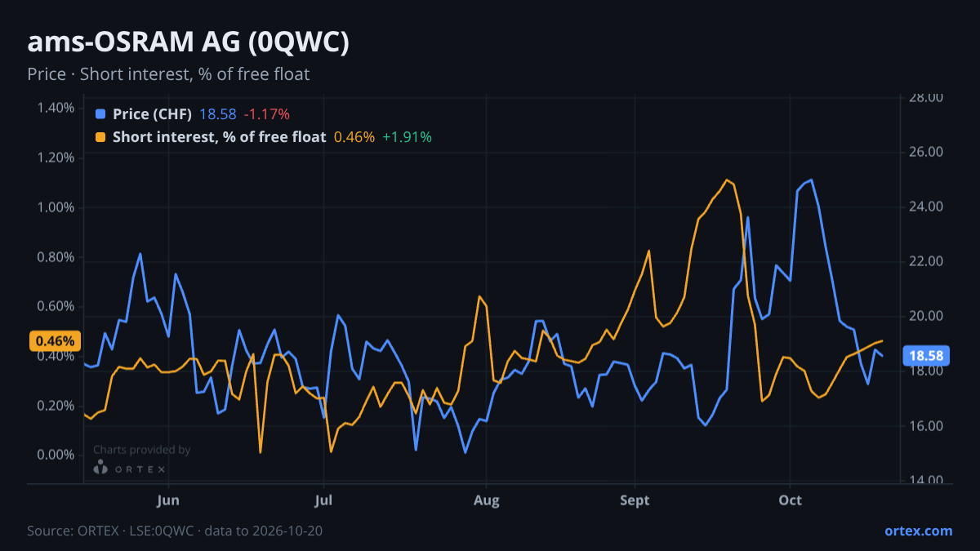Viewport: 980px width, 551px height.
Task: Click the 0.80% left axis label
Action: (x=55, y=257)
